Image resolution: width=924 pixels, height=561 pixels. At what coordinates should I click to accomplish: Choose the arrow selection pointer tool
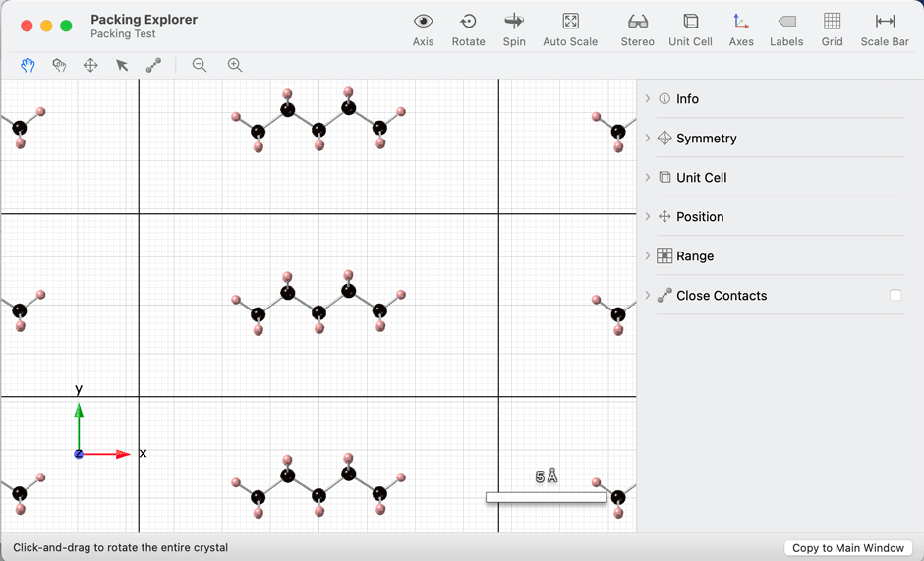pyautogui.click(x=122, y=65)
